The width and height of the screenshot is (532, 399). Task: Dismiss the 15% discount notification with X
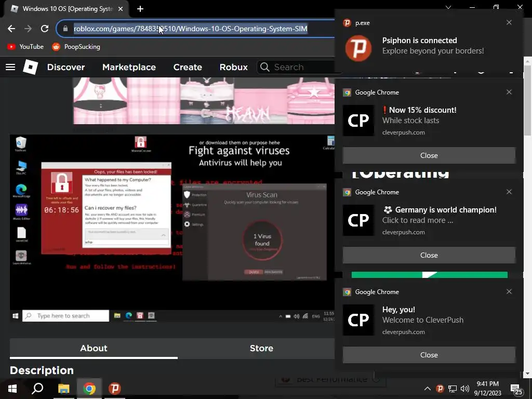[x=509, y=92]
